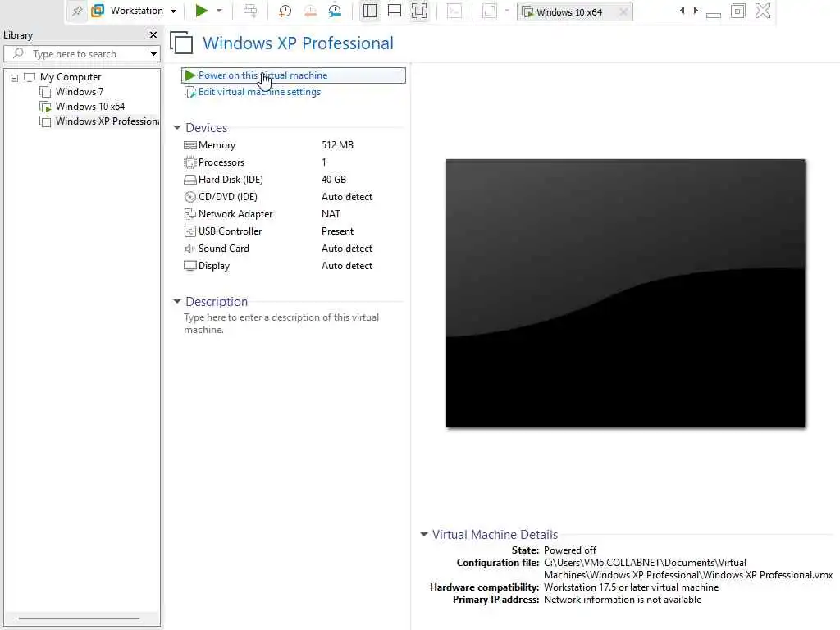This screenshot has height=630, width=840.
Task: Click the console view icon in toolbar
Action: point(454,11)
